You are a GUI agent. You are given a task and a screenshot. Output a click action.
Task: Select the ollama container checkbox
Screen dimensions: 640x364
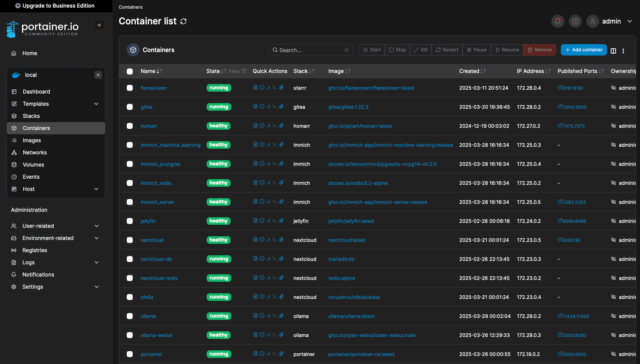click(x=130, y=316)
